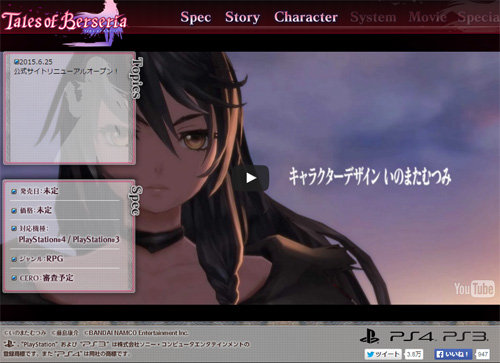Screen dimensions: 500x363
Task: Open the greyed System menu item
Action: 373,17
